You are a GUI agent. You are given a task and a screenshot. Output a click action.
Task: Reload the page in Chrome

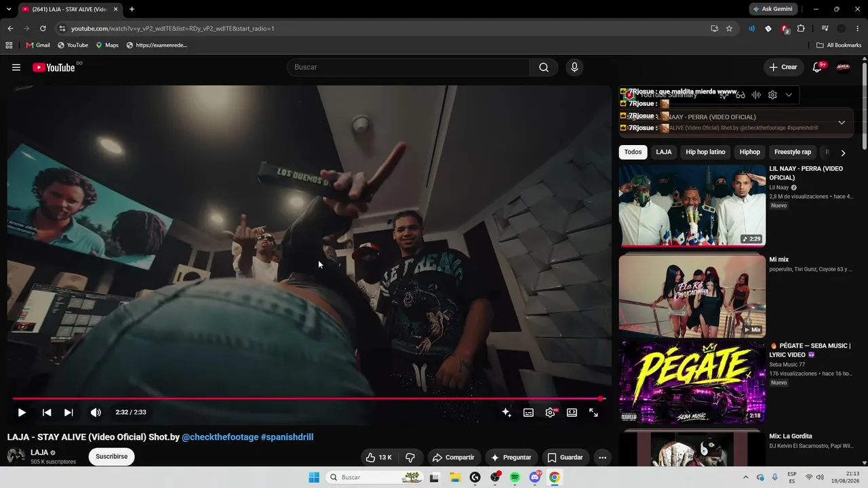(x=43, y=28)
